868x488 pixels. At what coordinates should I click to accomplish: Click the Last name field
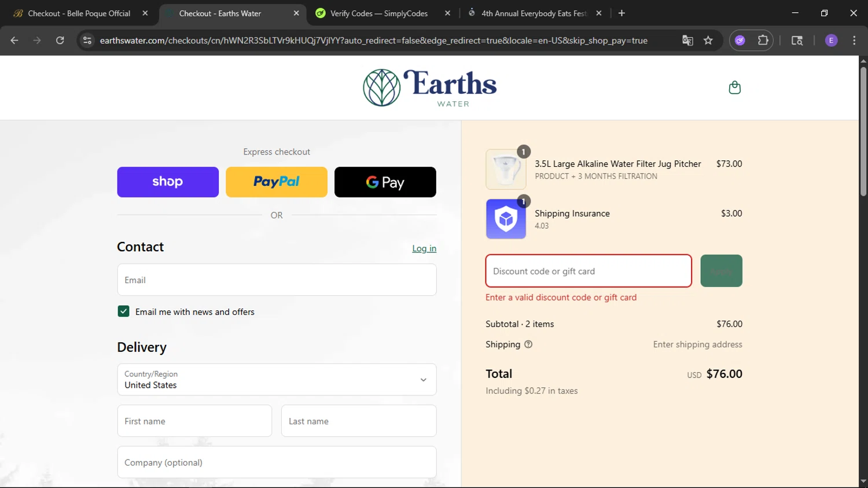point(359,421)
